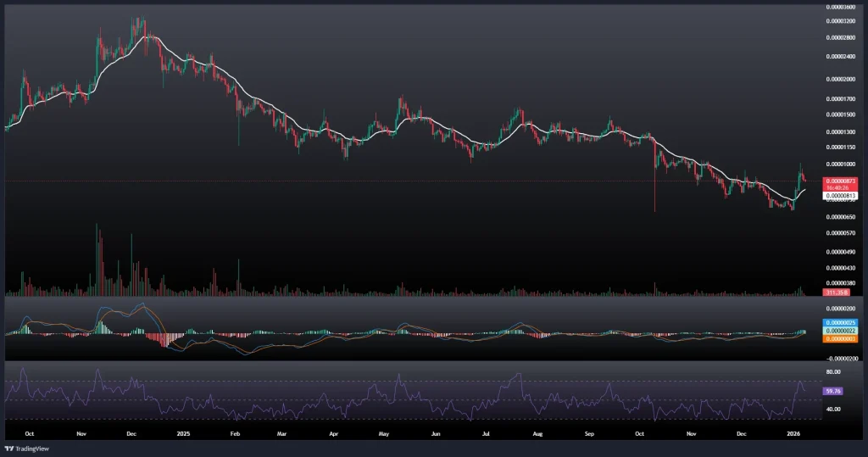Click the 0.00001000 price scale level
Image resolution: width=868 pixels, height=457 pixels.
click(x=841, y=164)
